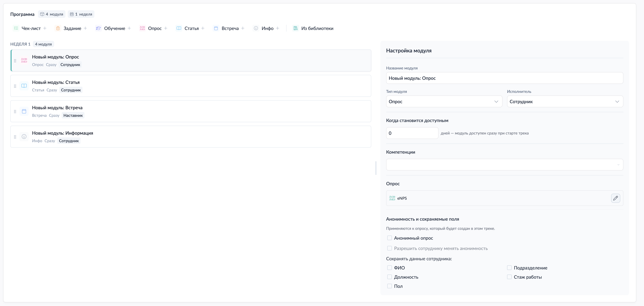Select the Новый модуль: Встреча row
The height and width of the screenshot is (306, 644).
(x=190, y=111)
